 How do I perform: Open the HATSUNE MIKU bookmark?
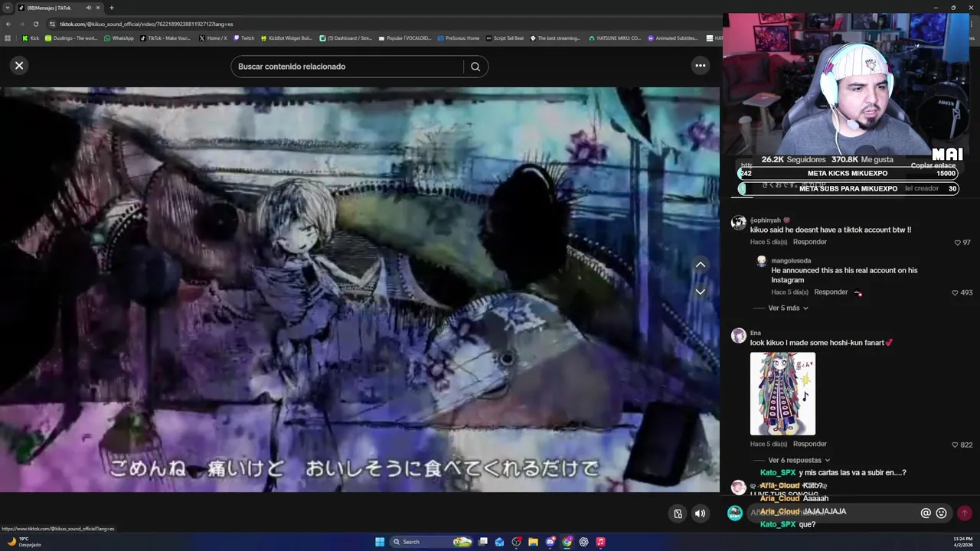pyautogui.click(x=615, y=37)
